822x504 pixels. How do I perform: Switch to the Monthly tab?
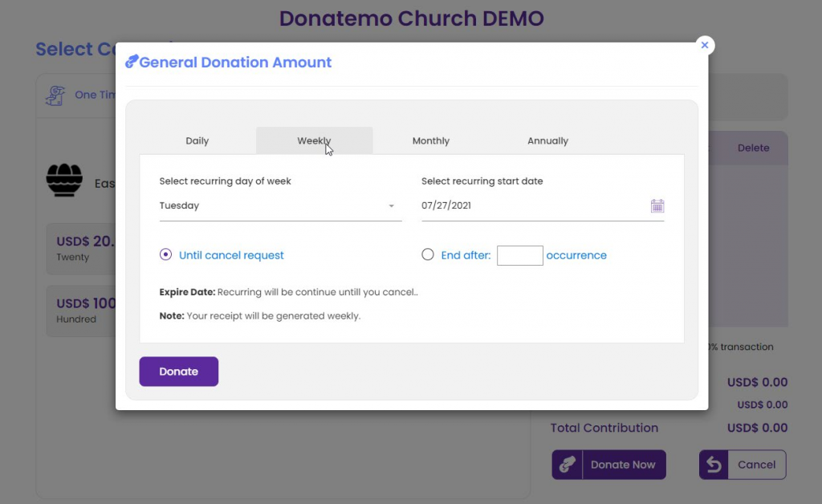pyautogui.click(x=431, y=141)
